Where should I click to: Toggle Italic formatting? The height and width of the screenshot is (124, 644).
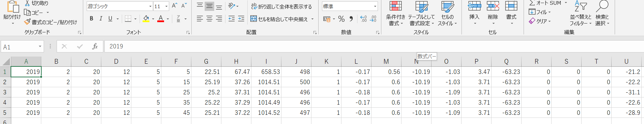[101, 19]
